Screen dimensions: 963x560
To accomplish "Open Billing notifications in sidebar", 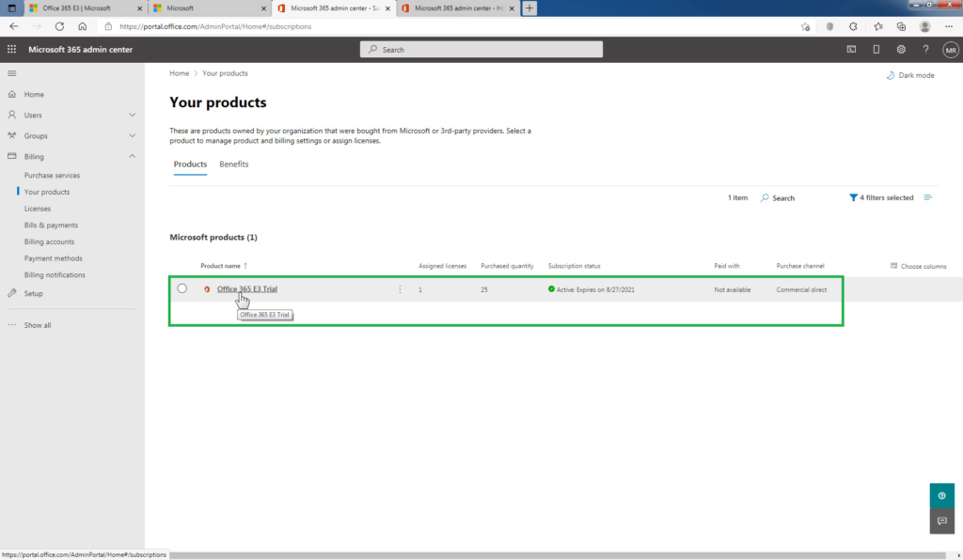I will pyautogui.click(x=55, y=274).
